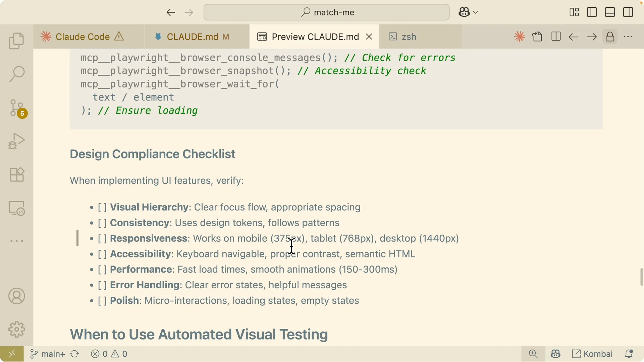Toggle the primary side bar
The width and height of the screenshot is (644, 362).
pos(592,12)
